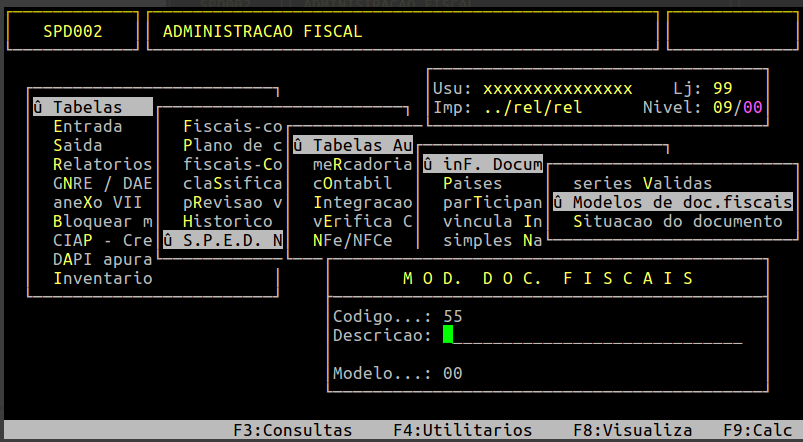803x442 pixels.
Task: Click F8:Visualiza in the status bar
Action: 632,430
